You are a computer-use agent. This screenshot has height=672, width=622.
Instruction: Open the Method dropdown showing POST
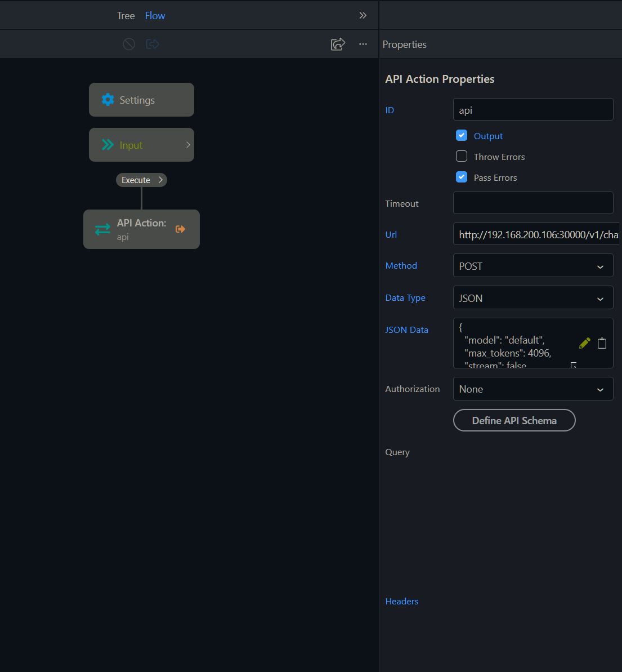pos(532,266)
